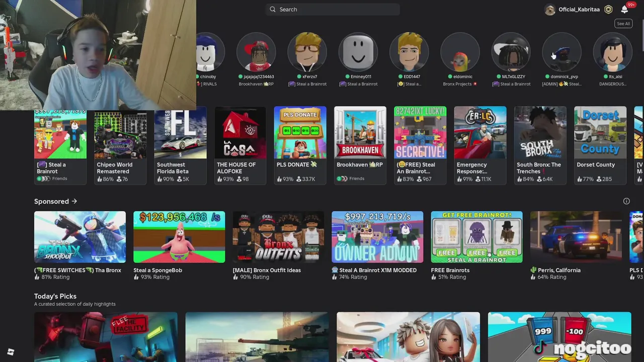Open friend EDD1447's avatar
Screen dimensions: 644x362
coord(410,52)
